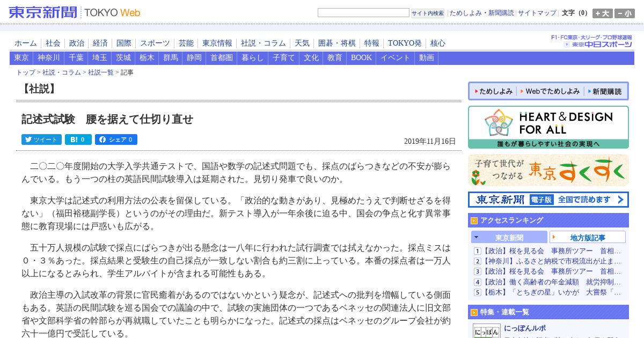
Task: Select 千葉 in the regional bar
Action: click(x=76, y=58)
